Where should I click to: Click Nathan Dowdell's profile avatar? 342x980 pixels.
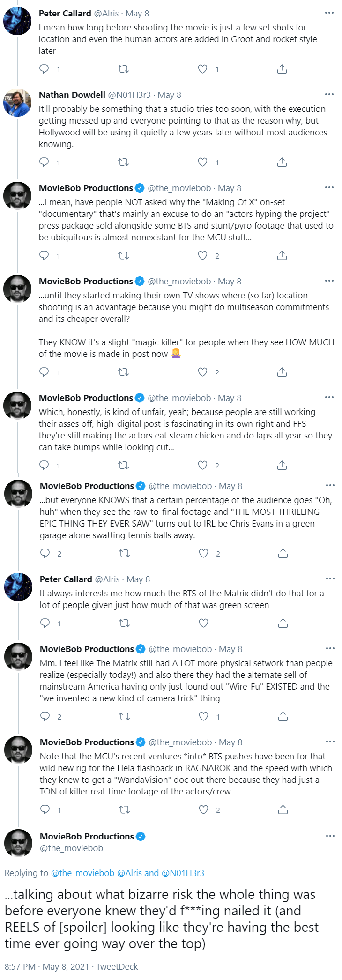click(17, 102)
